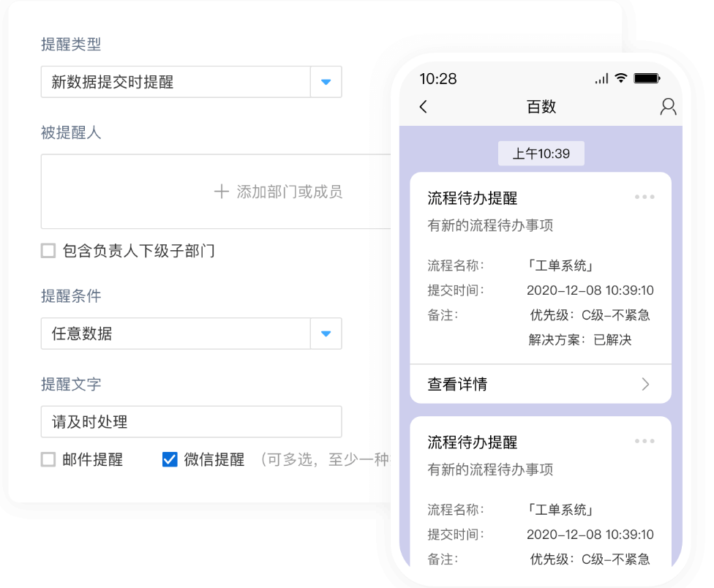Open the 新数据提交时提醒 combo box

point(176,82)
